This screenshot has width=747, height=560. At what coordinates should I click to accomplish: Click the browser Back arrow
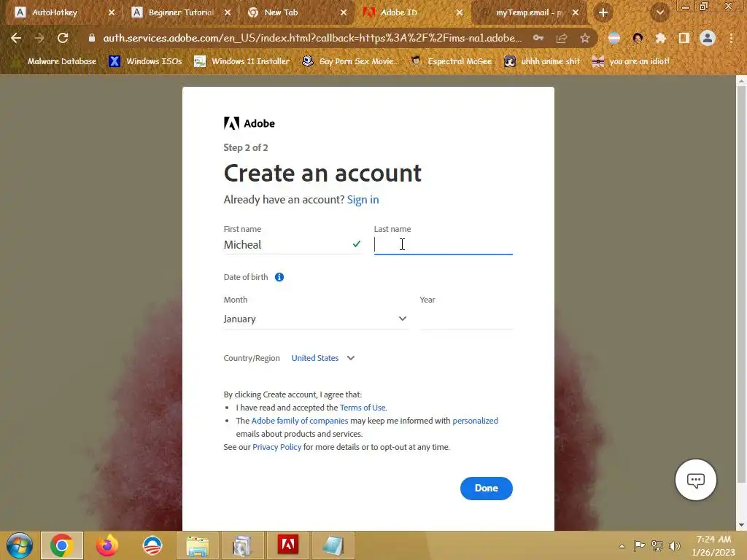point(16,38)
